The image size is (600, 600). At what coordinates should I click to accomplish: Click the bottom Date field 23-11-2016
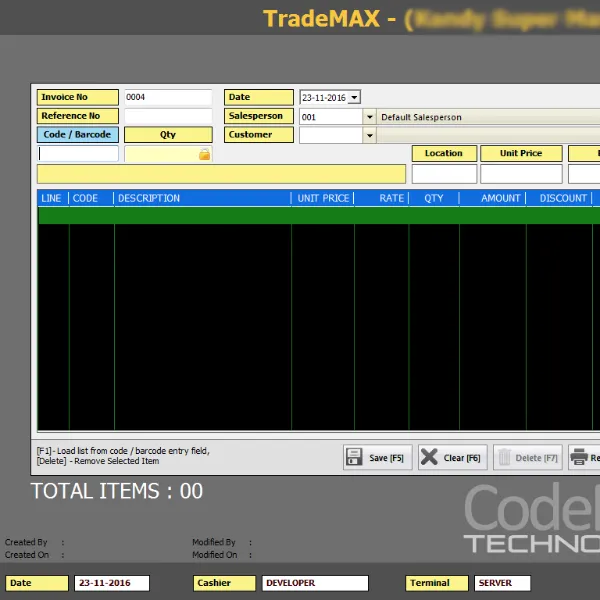(x=112, y=583)
